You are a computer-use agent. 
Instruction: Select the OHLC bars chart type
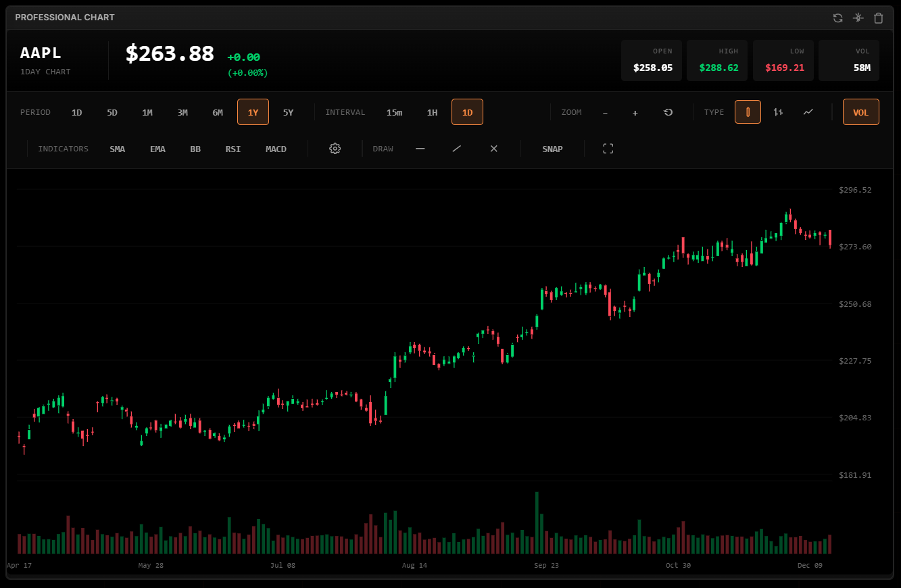[x=777, y=112]
